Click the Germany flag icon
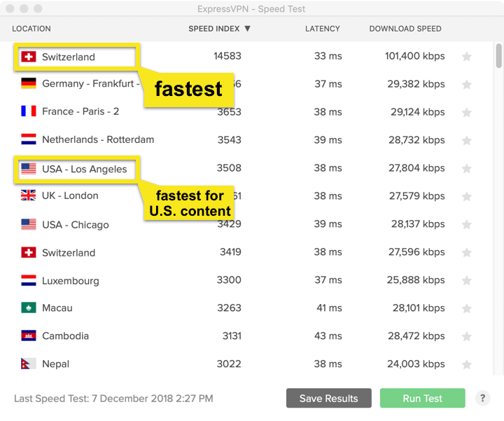This screenshot has height=421, width=504. pos(28,83)
